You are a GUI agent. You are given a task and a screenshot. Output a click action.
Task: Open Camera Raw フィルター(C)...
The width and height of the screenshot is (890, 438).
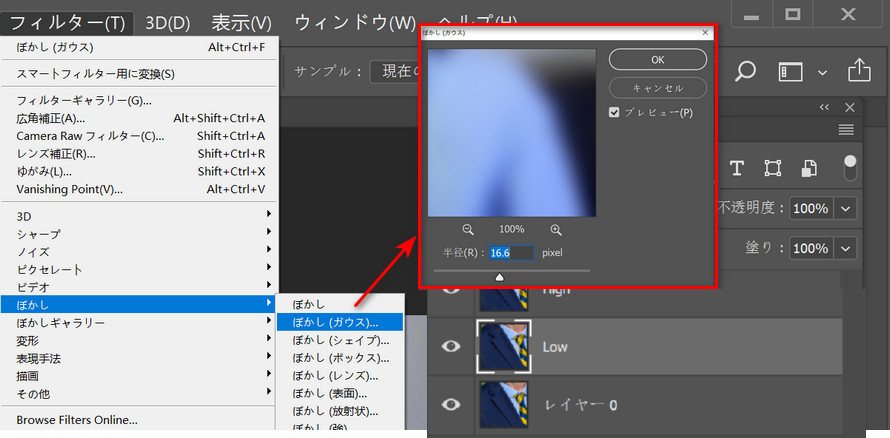click(140, 136)
